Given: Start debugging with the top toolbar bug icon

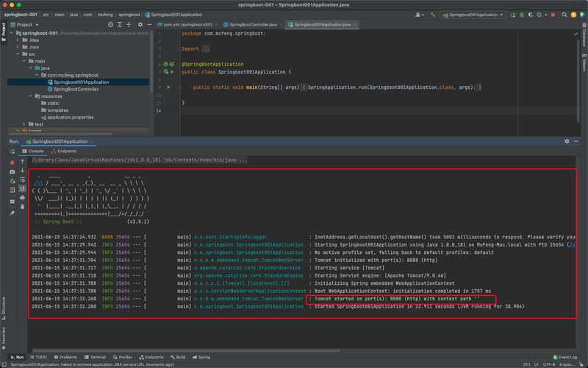Looking at the screenshot, I should coord(522,15).
